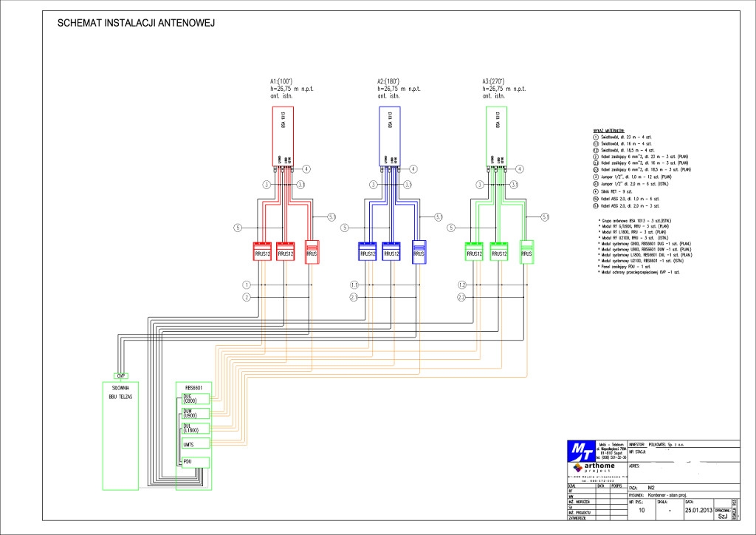Click the Mobi - Telekom address text

pos(612,451)
